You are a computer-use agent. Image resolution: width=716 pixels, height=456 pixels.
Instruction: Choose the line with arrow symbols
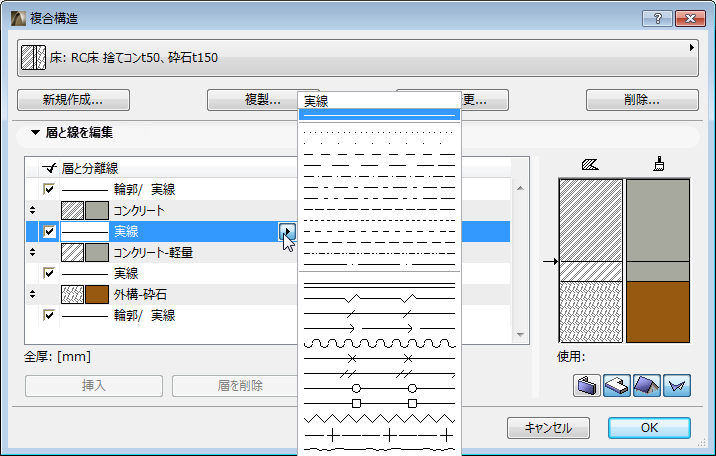coord(379,328)
